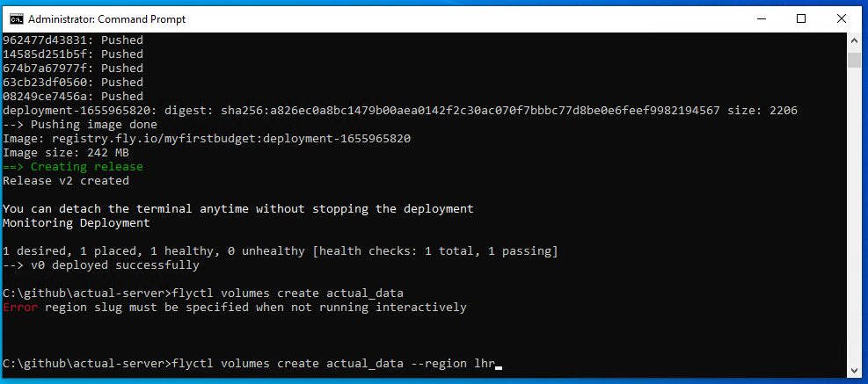Click the Command Prompt icon in title bar
Viewport: 868px width, 384px height.
[15, 18]
